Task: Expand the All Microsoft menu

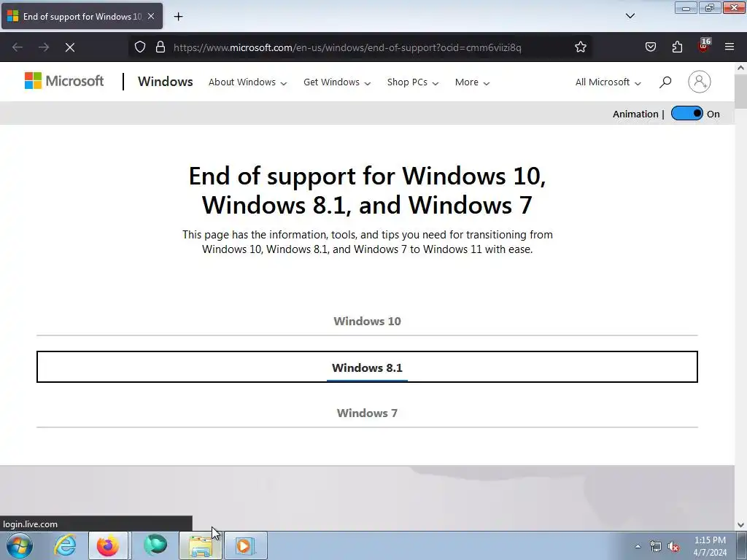Action: click(x=608, y=82)
